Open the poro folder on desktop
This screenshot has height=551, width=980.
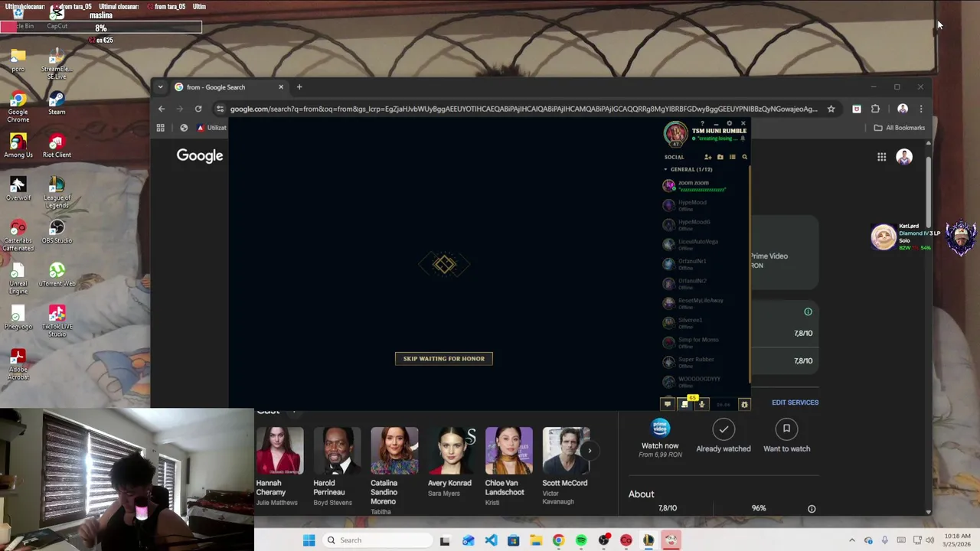[x=18, y=60]
